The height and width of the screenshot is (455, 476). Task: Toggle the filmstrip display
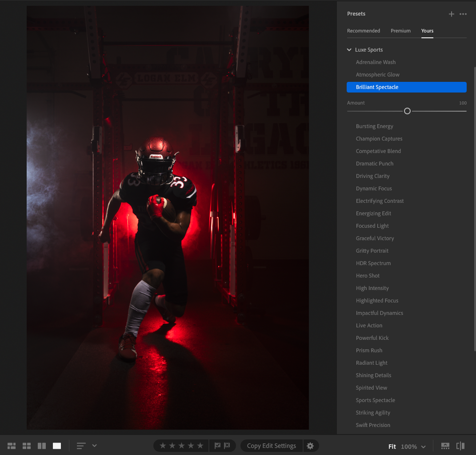[445, 446]
